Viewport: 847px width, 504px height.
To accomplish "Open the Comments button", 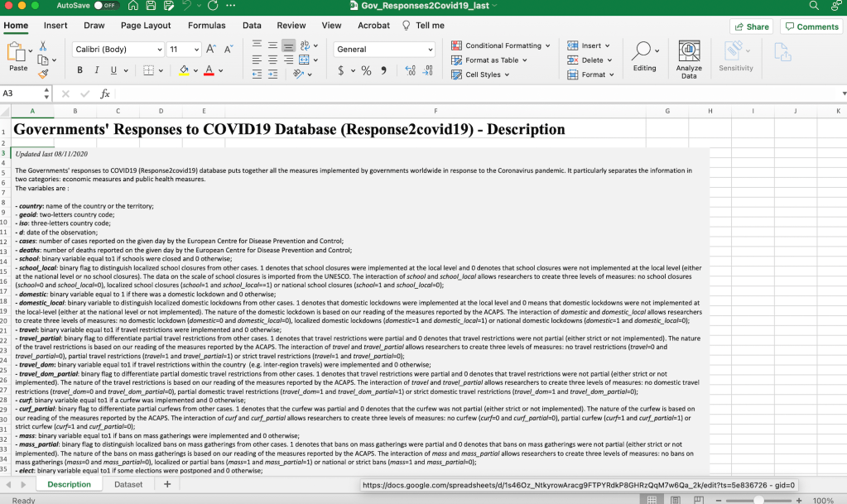I will [x=811, y=26].
